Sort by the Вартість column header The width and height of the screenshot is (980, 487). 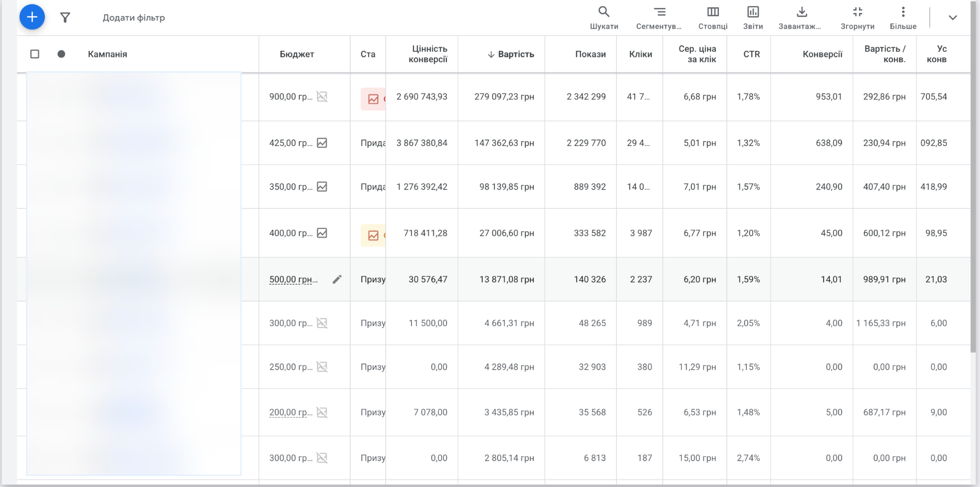coord(515,54)
